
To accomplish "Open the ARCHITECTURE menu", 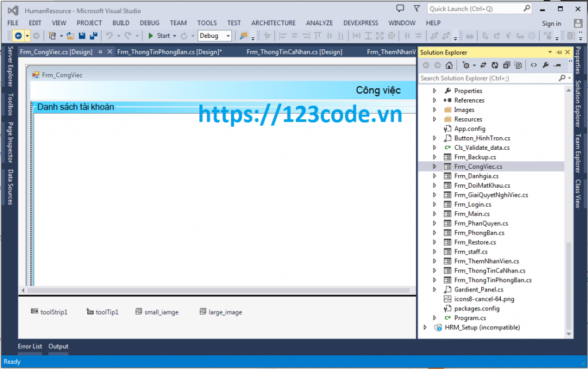I will 273,23.
